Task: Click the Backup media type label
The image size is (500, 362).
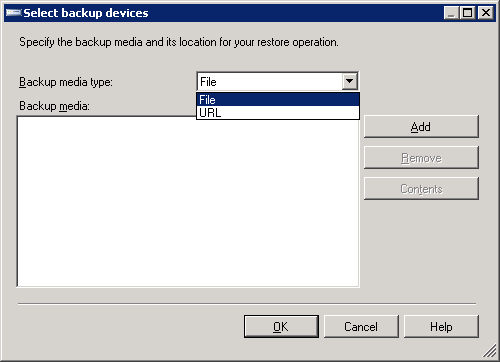Action: tap(66, 82)
